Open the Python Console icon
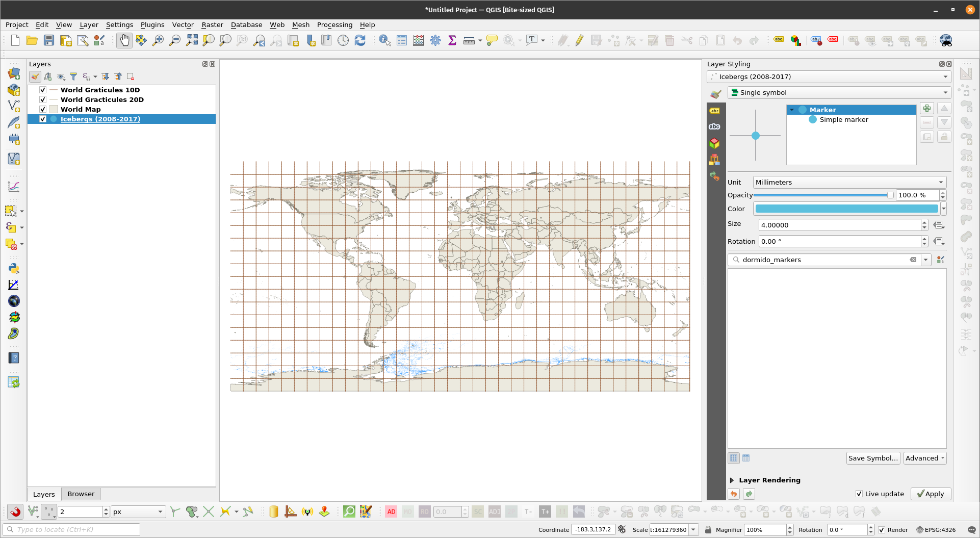Image resolution: width=980 pixels, height=538 pixels. (14, 268)
